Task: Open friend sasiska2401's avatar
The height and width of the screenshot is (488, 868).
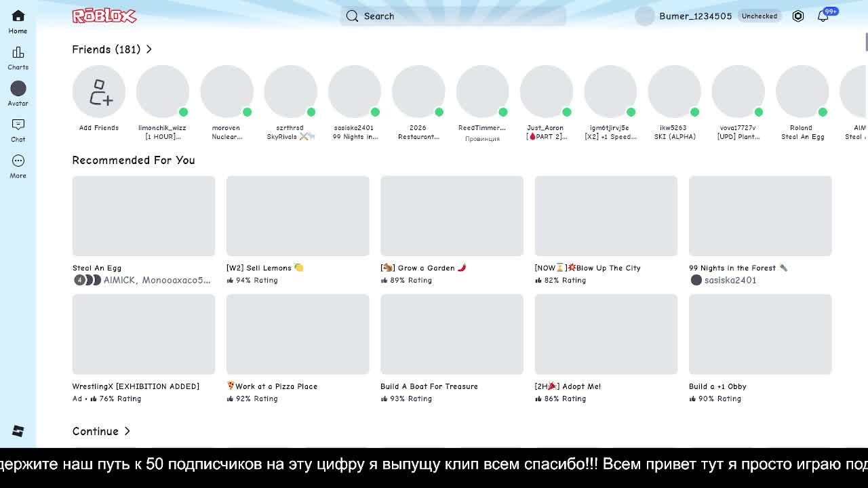Action: pyautogui.click(x=355, y=92)
